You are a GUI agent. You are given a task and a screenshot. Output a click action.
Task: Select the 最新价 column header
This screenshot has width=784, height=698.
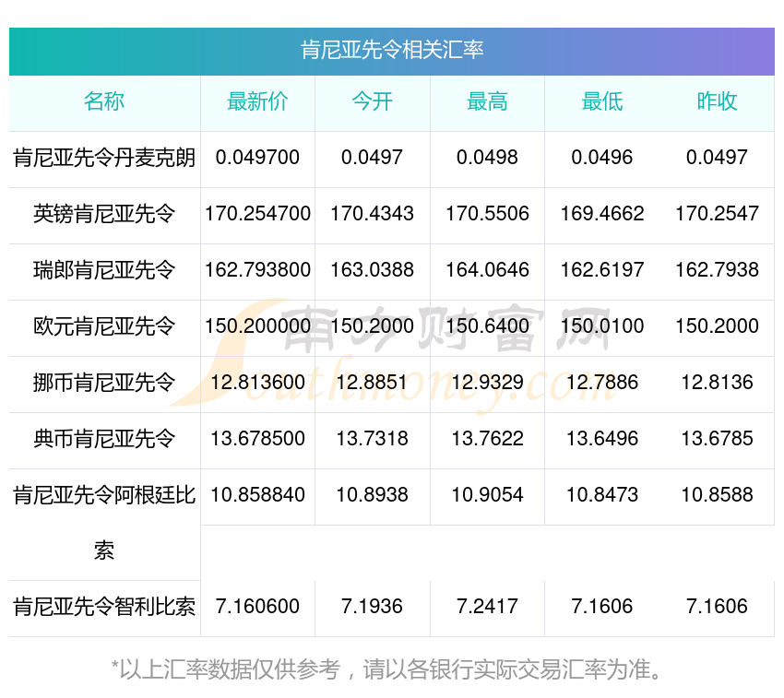257,102
